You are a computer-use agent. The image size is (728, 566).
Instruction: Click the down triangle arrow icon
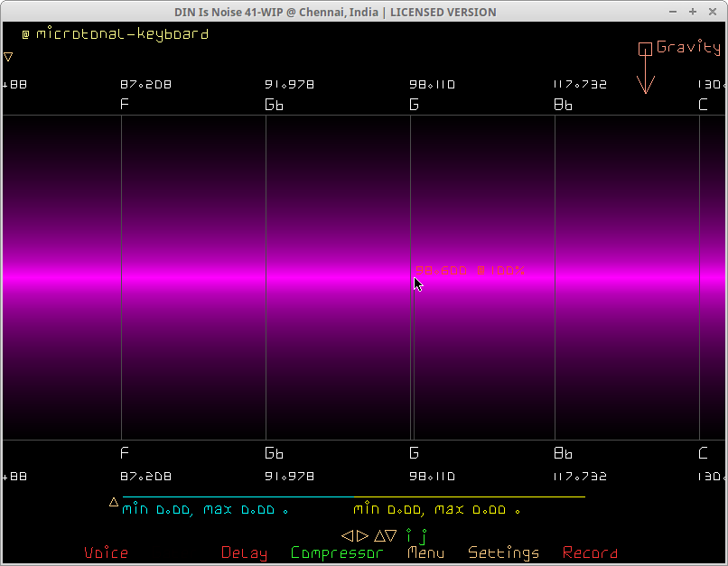click(x=391, y=535)
